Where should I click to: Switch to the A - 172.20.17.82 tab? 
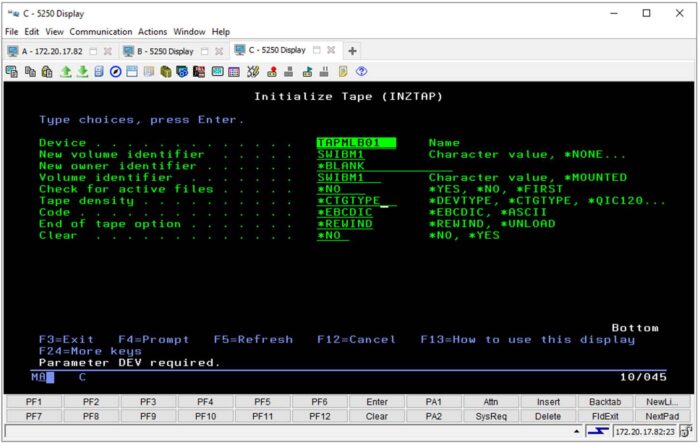click(47, 51)
